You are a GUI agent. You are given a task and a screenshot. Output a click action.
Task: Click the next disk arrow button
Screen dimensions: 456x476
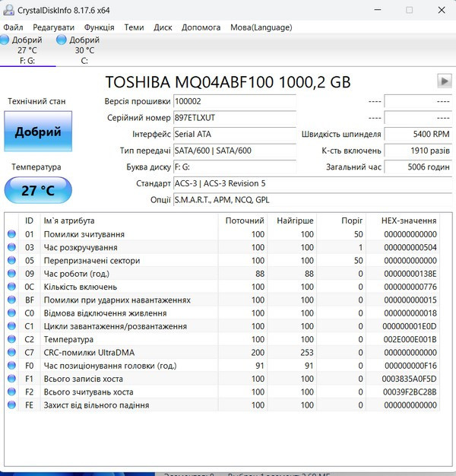click(x=444, y=81)
